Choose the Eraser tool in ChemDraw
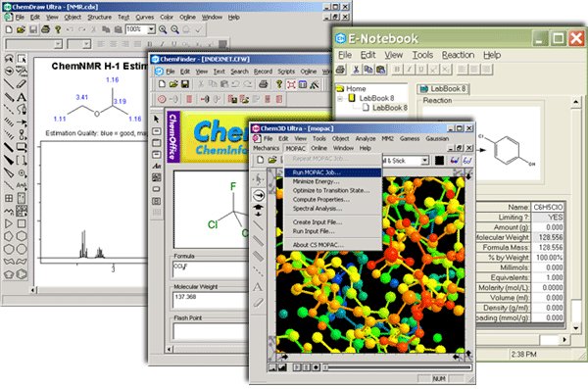 tap(22, 84)
